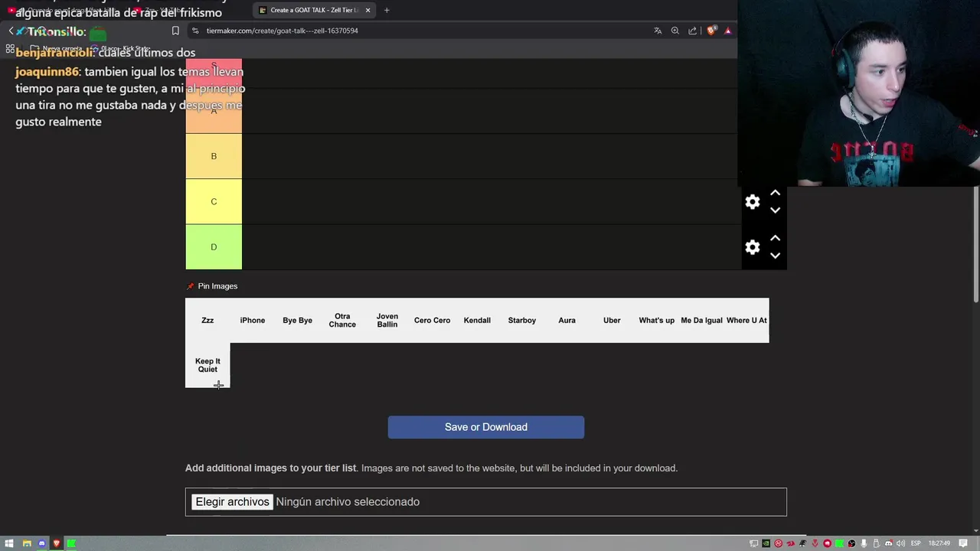This screenshot has width=980, height=551.
Task: Open site settings icon beside URL
Action: click(195, 31)
